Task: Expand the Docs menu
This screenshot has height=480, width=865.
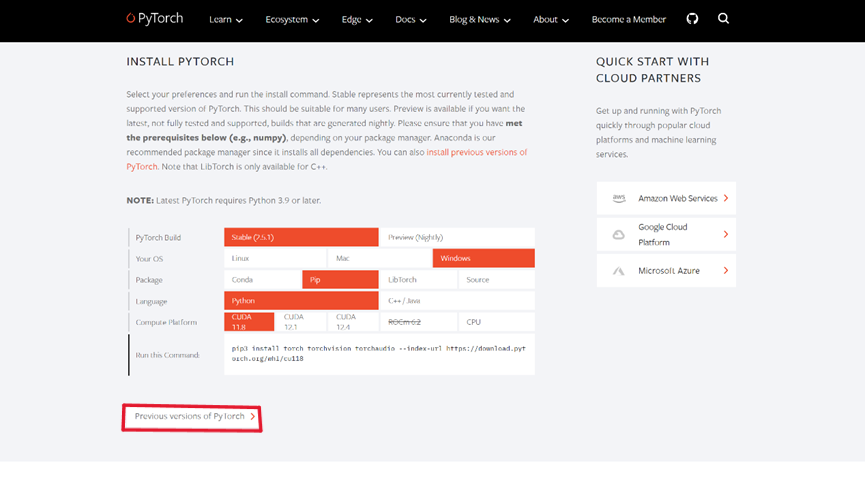Action: pos(410,19)
